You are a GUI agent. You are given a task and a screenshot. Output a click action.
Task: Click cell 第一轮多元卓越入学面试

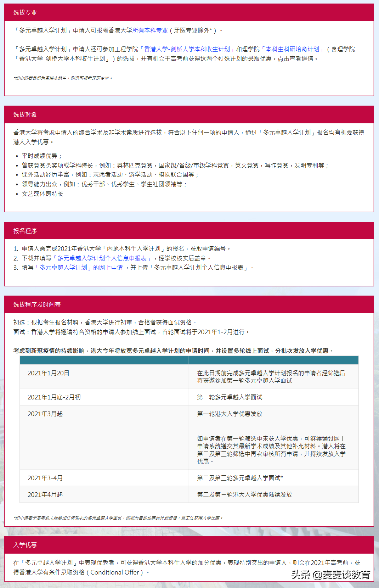274,397
